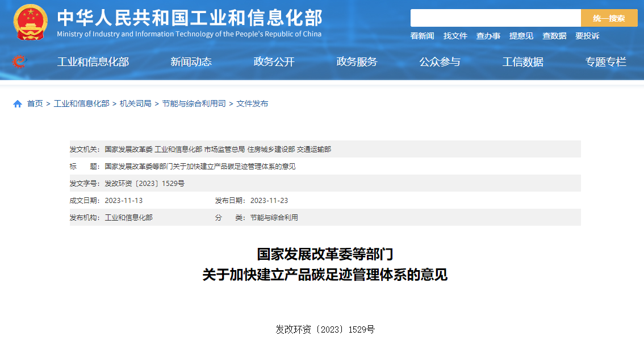Go to 机关司局 in the breadcrumb
644x344 pixels.
[136, 103]
